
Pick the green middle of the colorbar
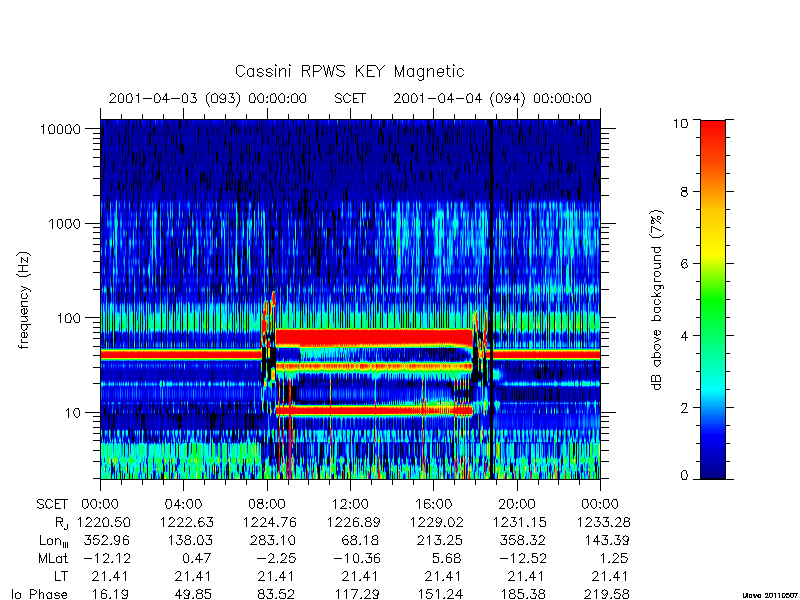713,301
